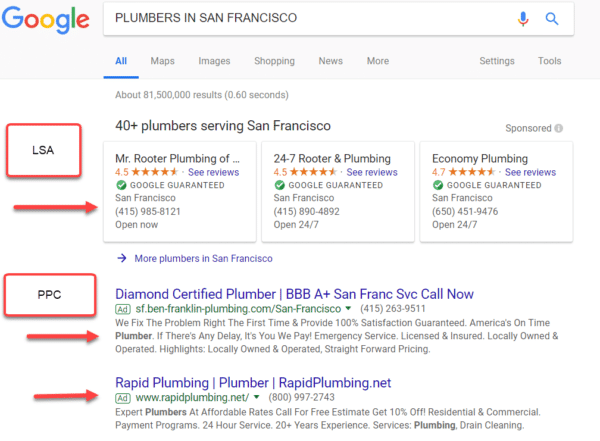Open the More search category menu

[378, 61]
